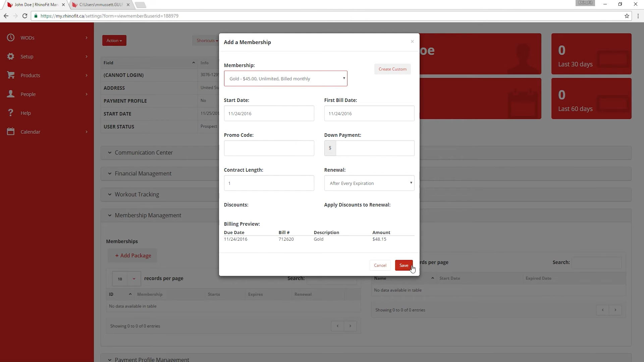
Task: Click the Setup gear icon
Action: pyautogui.click(x=11, y=56)
